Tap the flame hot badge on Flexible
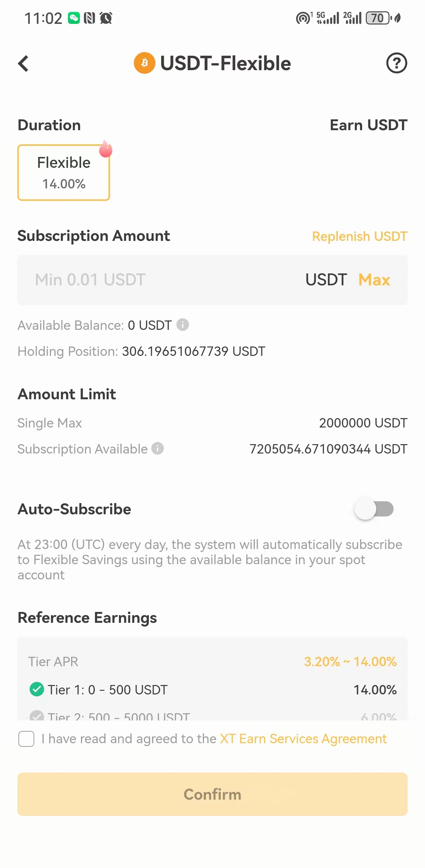 click(x=106, y=149)
